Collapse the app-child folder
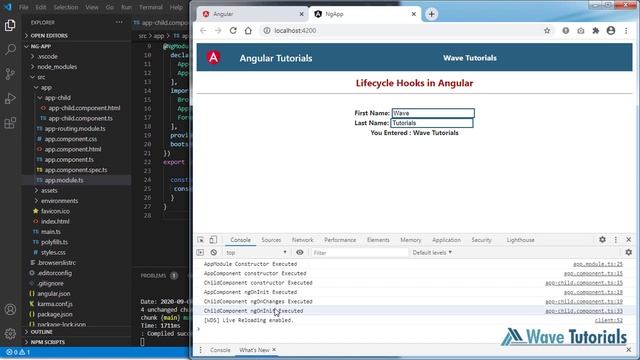The width and height of the screenshot is (640, 360). 57,98
